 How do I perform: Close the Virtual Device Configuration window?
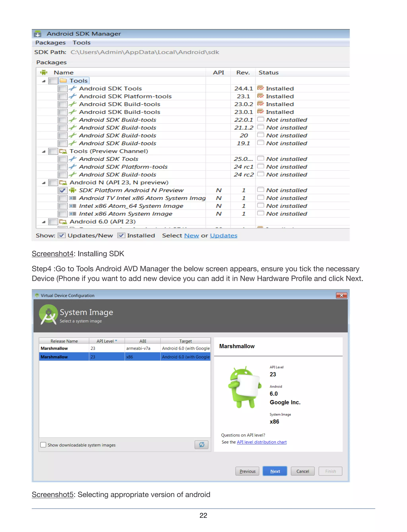point(341,295)
